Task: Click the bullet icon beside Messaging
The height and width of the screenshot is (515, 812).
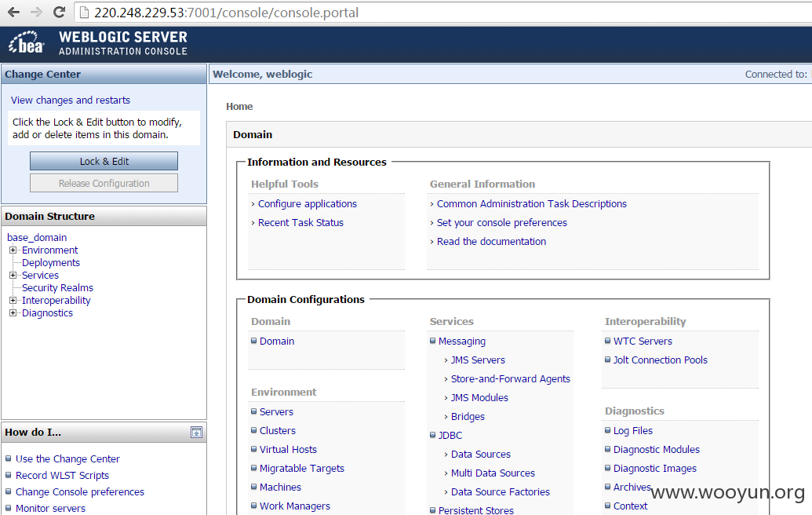Action: (432, 341)
